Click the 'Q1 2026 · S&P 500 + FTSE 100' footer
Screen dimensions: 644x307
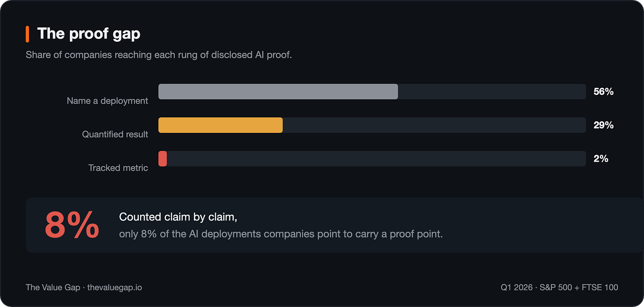[560, 288]
